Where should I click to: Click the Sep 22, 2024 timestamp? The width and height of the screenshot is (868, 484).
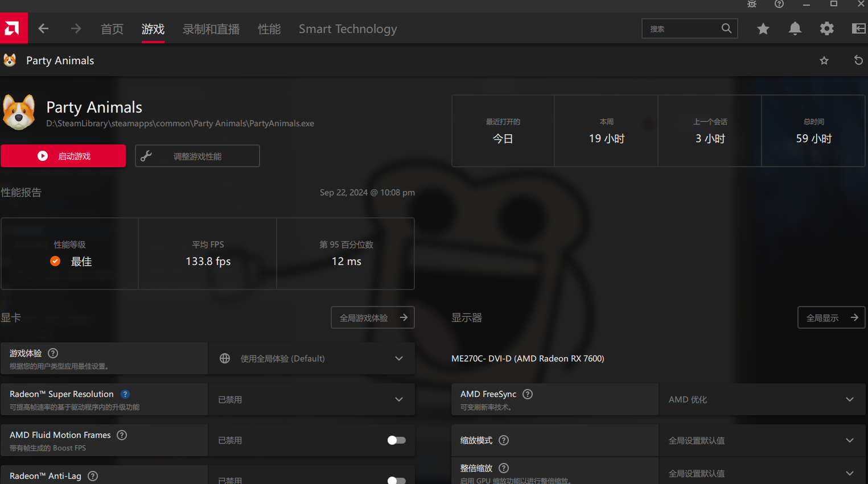coord(367,192)
